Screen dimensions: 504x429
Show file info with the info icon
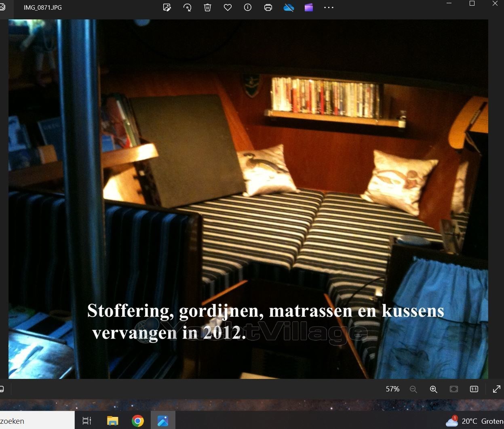point(248,7)
